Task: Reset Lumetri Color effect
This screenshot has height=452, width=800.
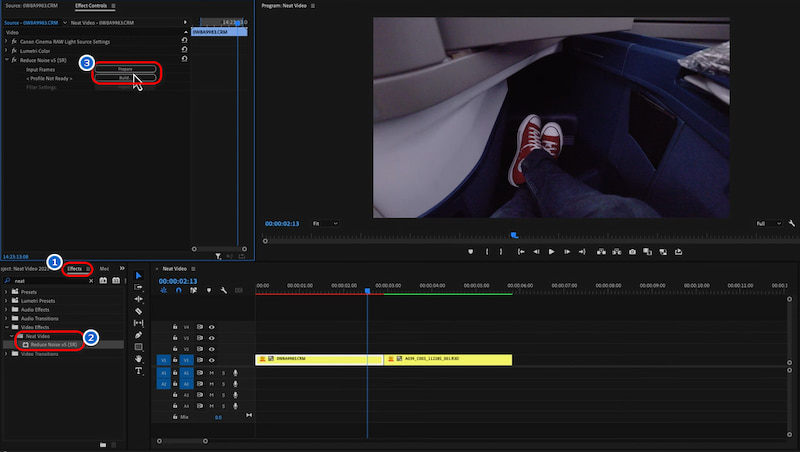Action: click(x=184, y=49)
